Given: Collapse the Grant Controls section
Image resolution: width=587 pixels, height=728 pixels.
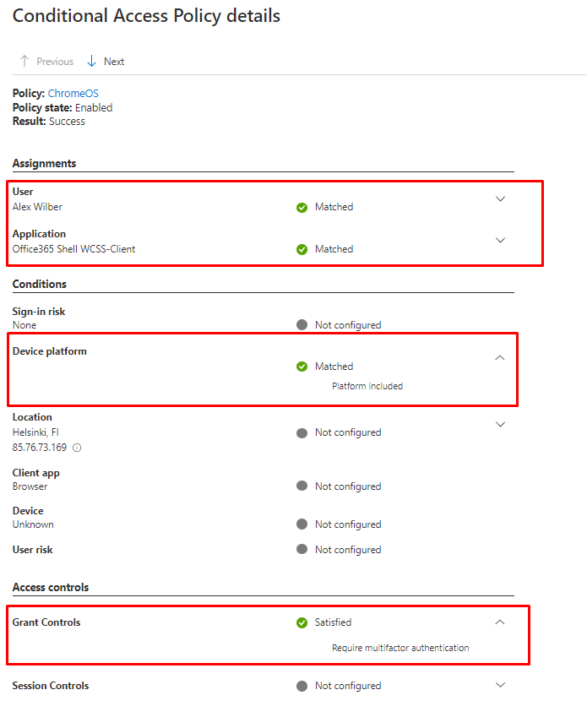Looking at the screenshot, I should (499, 622).
